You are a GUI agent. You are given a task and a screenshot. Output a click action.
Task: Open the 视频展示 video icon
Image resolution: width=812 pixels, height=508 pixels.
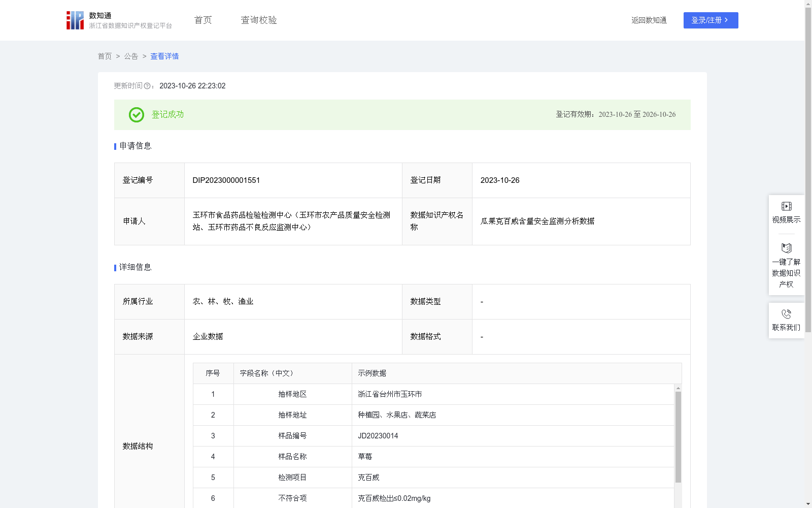[787, 206]
